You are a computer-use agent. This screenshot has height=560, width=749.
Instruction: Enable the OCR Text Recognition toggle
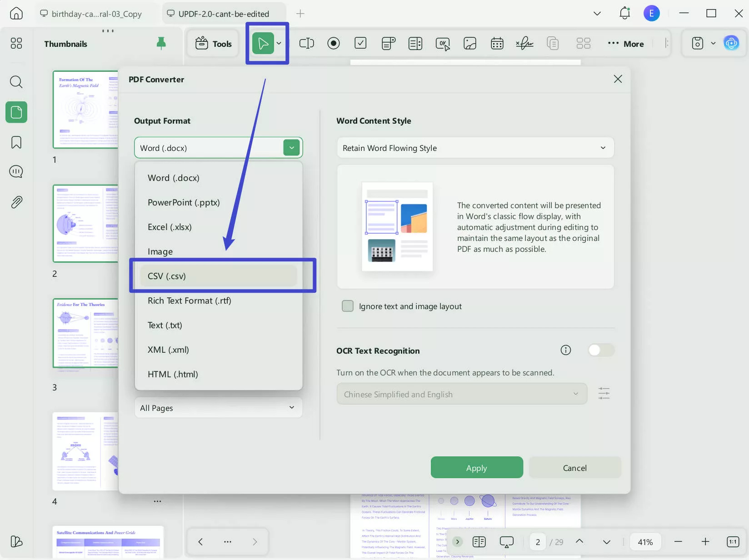click(601, 350)
